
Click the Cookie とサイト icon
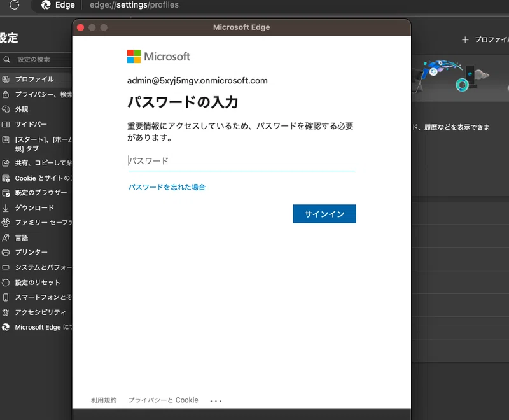point(6,178)
